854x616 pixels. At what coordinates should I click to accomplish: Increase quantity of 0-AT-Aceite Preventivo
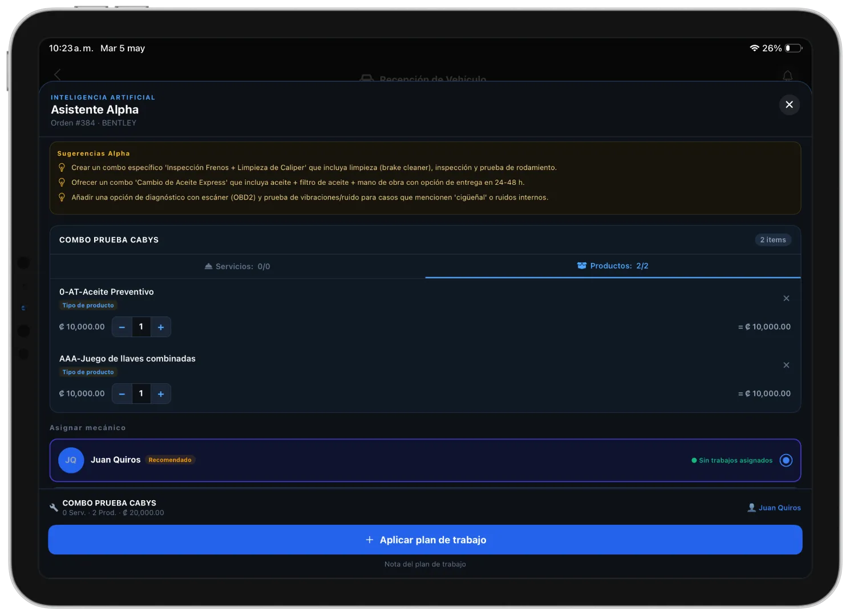tap(161, 327)
